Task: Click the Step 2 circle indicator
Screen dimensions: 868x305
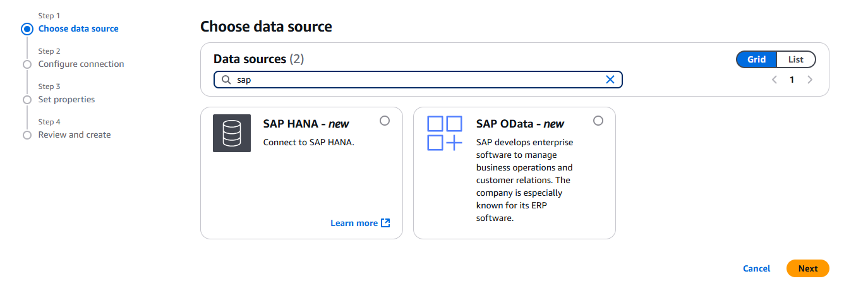Action: 27,64
